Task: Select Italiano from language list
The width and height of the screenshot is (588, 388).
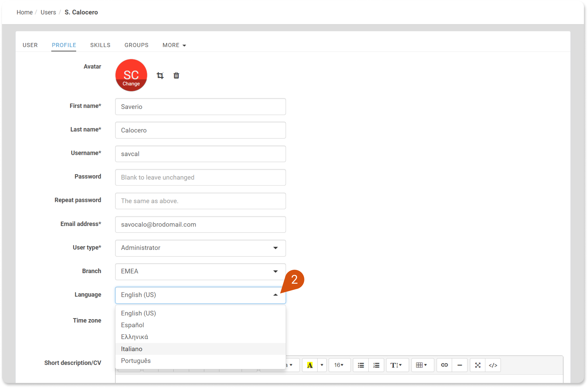Action: tap(132, 349)
